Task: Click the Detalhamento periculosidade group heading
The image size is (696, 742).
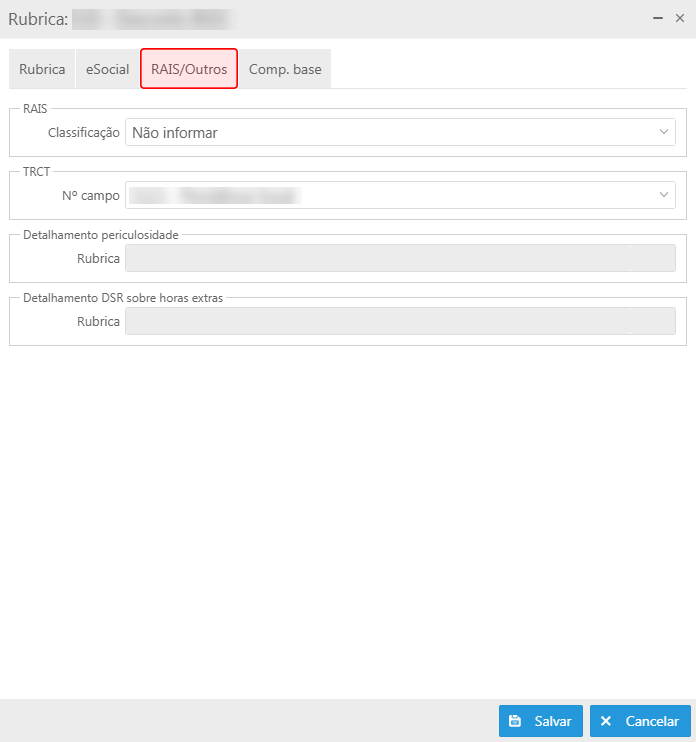Action: point(101,235)
